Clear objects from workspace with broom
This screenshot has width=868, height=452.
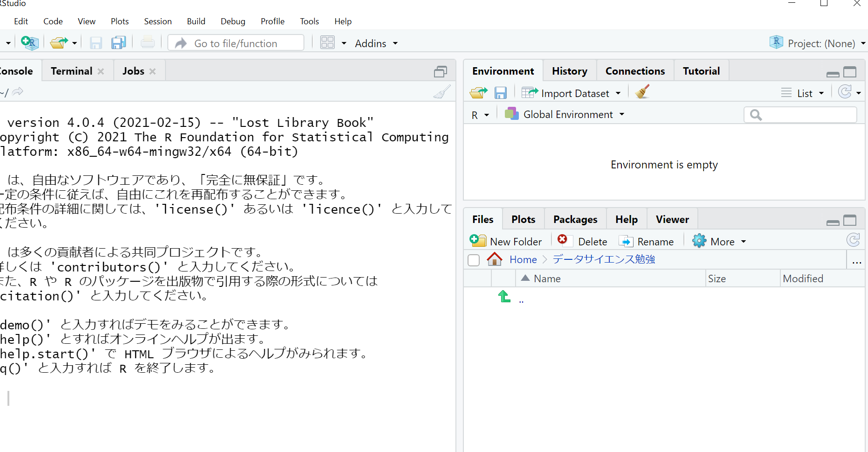coord(642,92)
